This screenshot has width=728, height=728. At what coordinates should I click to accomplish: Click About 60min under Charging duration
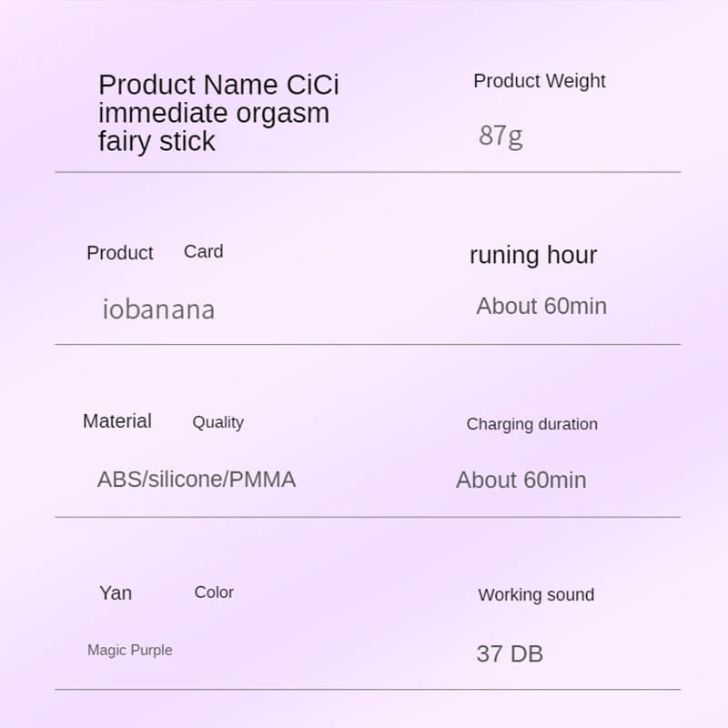(521, 480)
